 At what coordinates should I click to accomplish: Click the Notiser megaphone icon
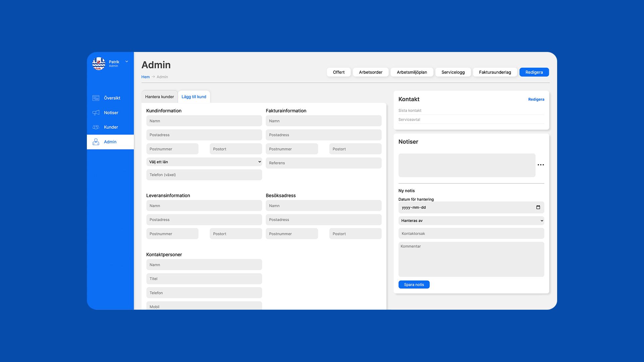(96, 113)
